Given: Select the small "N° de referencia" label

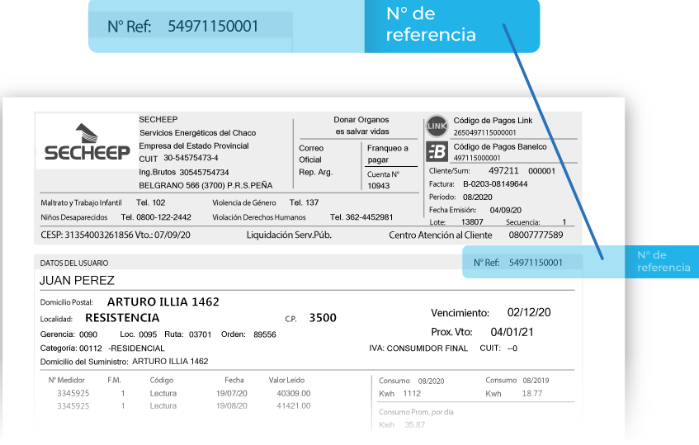Looking at the screenshot, I should point(663,261).
